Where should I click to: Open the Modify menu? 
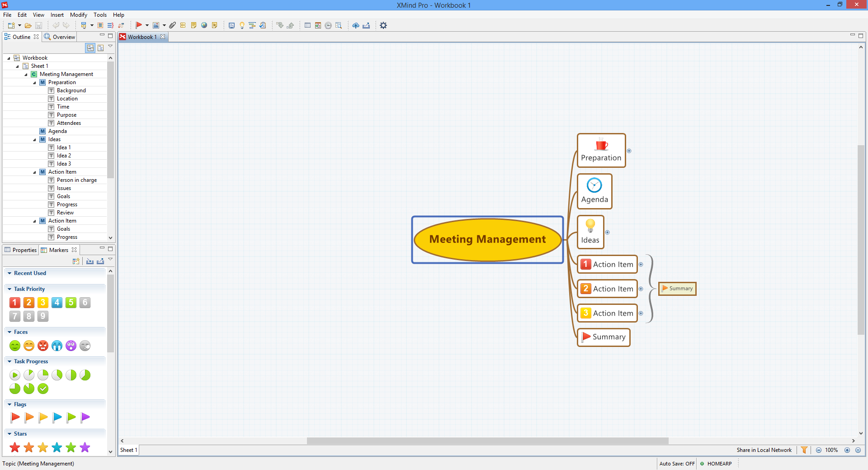pos(78,15)
